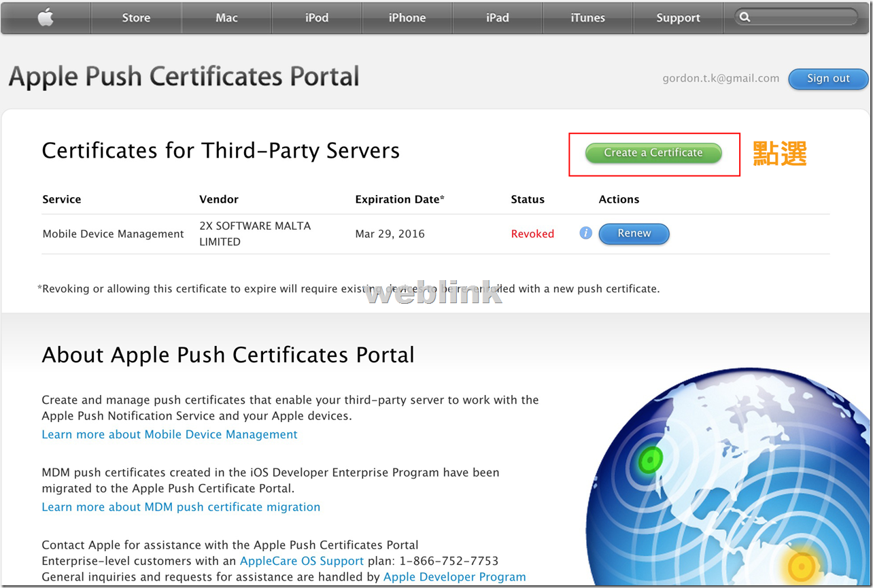Click the Apple logo in navigation bar
The image size is (873, 588).
46,18
